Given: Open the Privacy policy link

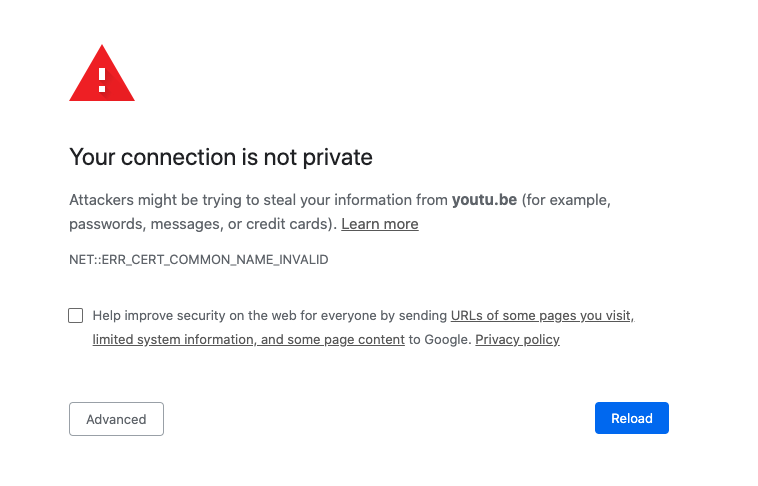Looking at the screenshot, I should pos(517,339).
